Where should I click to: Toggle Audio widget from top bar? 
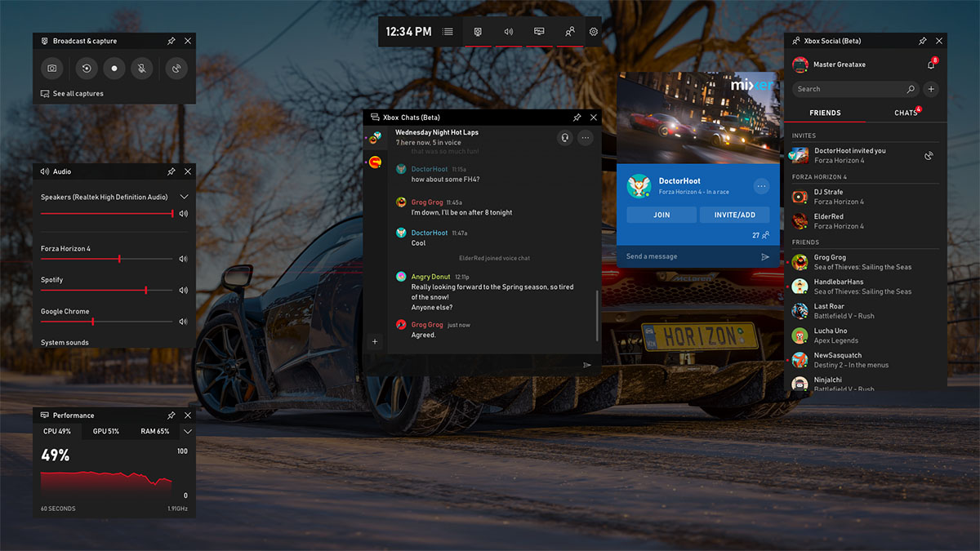click(509, 32)
